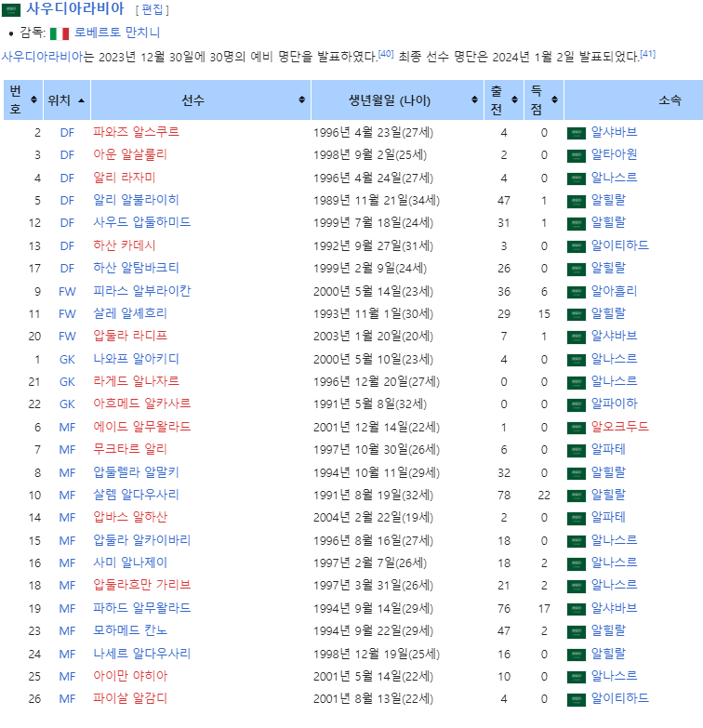The image size is (703, 728).
Task: Click flag icon beside 알타아원 club
Action: pos(577,155)
